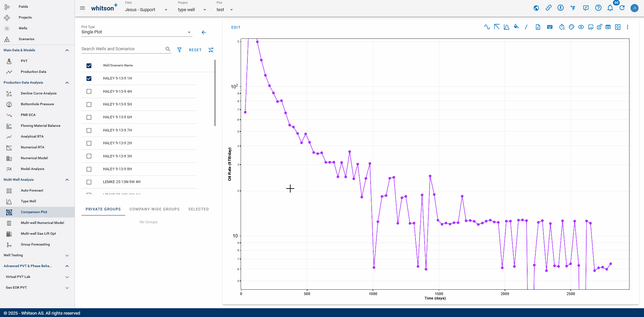Open the color palette icon above the plot
Viewport: 644px width, 317px height.
(x=571, y=27)
